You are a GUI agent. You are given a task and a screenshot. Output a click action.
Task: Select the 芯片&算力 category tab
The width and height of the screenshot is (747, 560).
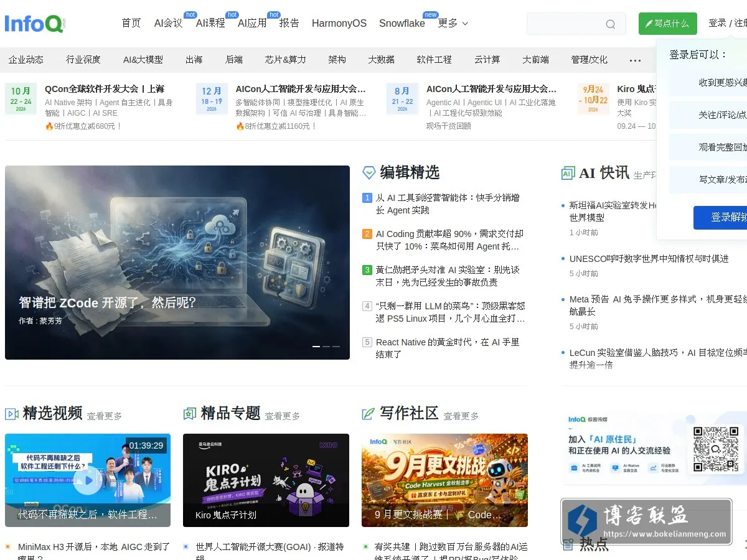click(286, 60)
